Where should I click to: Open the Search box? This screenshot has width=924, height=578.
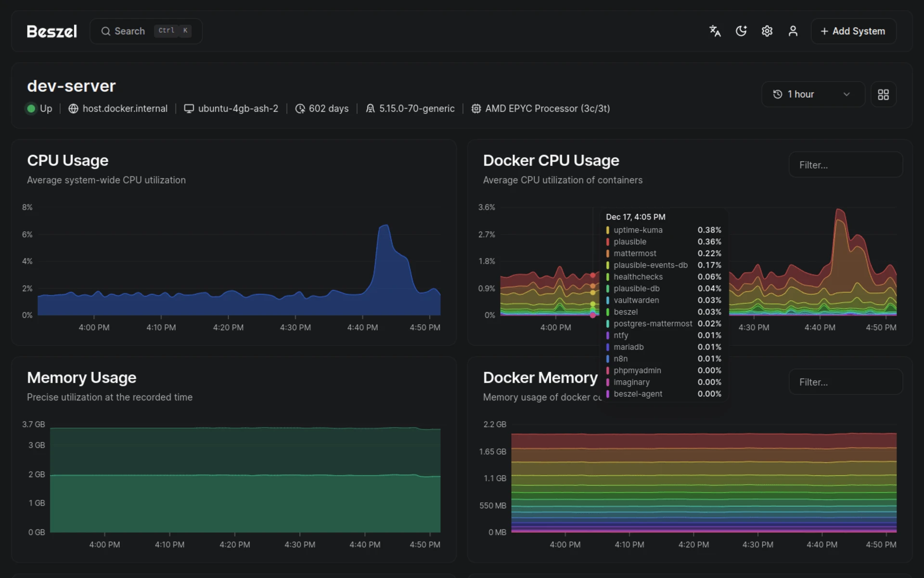pyautogui.click(x=146, y=31)
